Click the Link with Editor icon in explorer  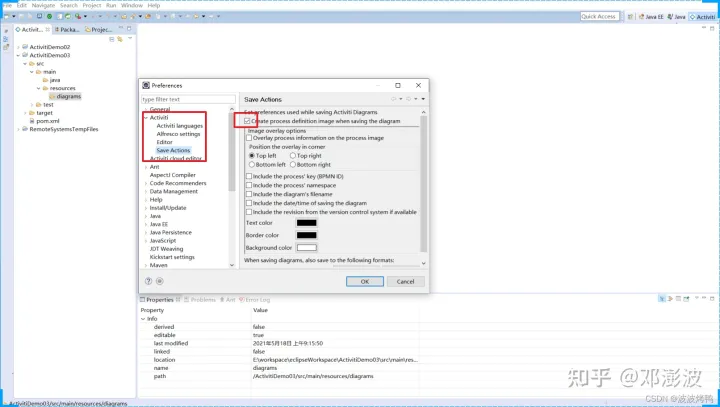120,39
